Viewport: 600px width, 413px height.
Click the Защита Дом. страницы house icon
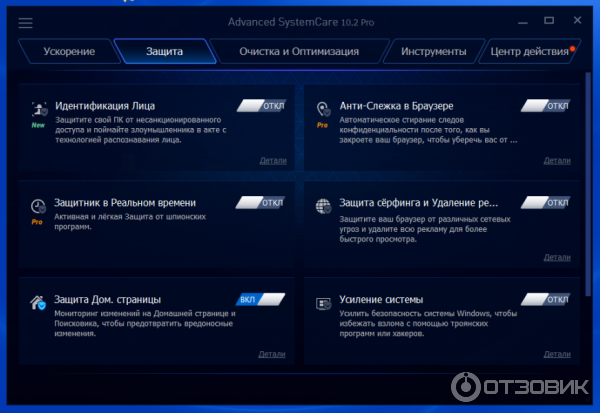[38, 302]
